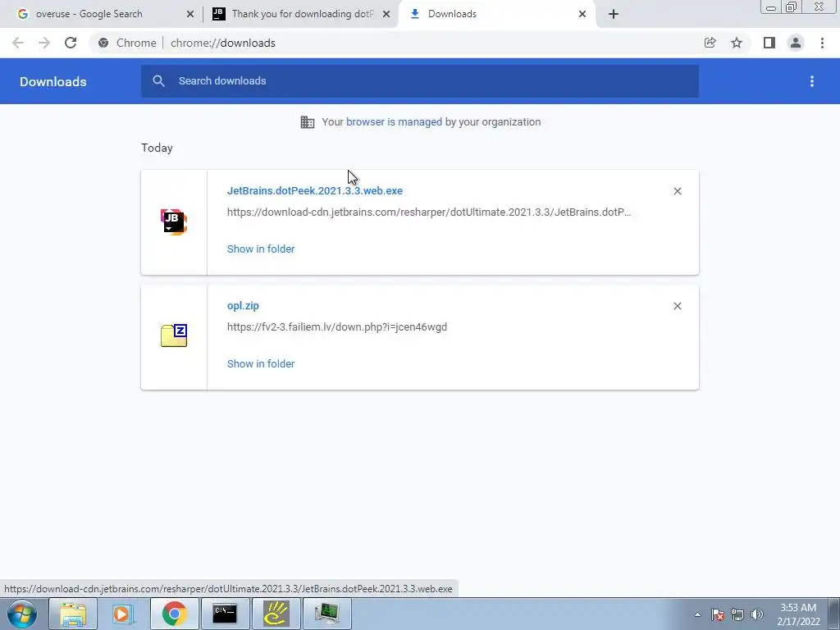Open monitor app in taskbar
The width and height of the screenshot is (840, 630).
click(x=326, y=614)
